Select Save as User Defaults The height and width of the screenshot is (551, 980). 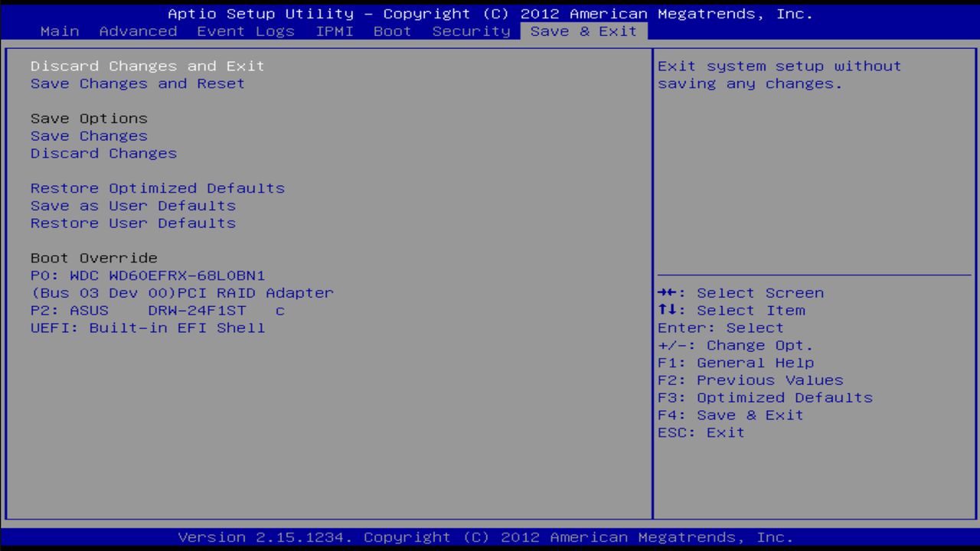[x=133, y=206]
